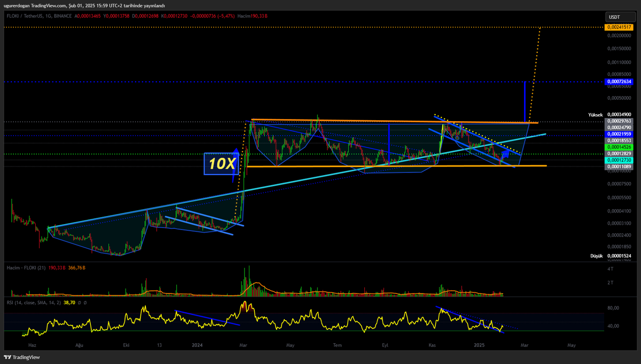Click the orange price label 0,00241517

coord(618,27)
